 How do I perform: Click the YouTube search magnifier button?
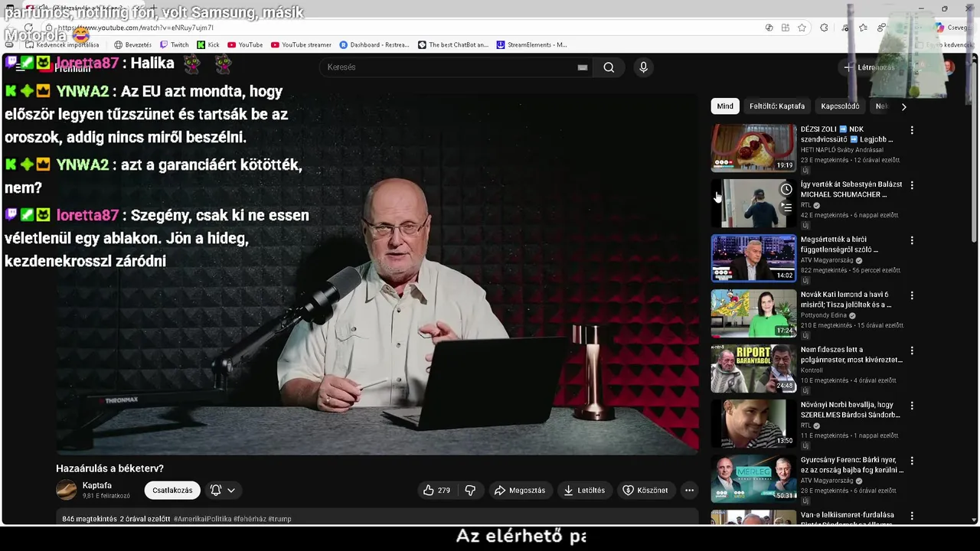(609, 67)
